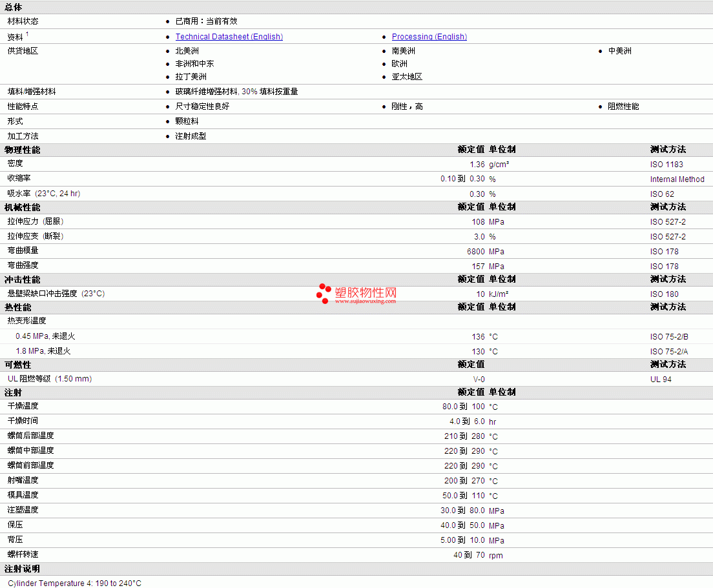
Task: Click the UL 94 test method cell
Action: pyautogui.click(x=661, y=380)
